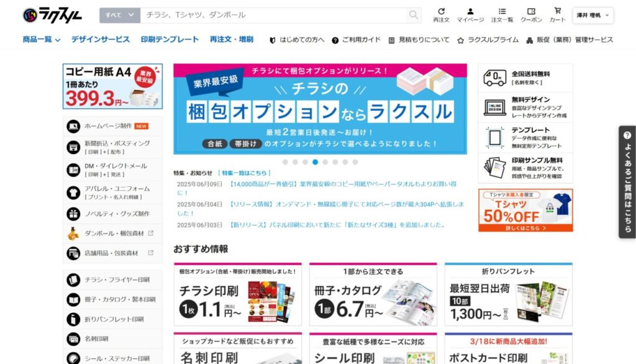Screen dimensions: 636x364
Task: Click the search magnifier icon
Action: pyautogui.click(x=413, y=15)
